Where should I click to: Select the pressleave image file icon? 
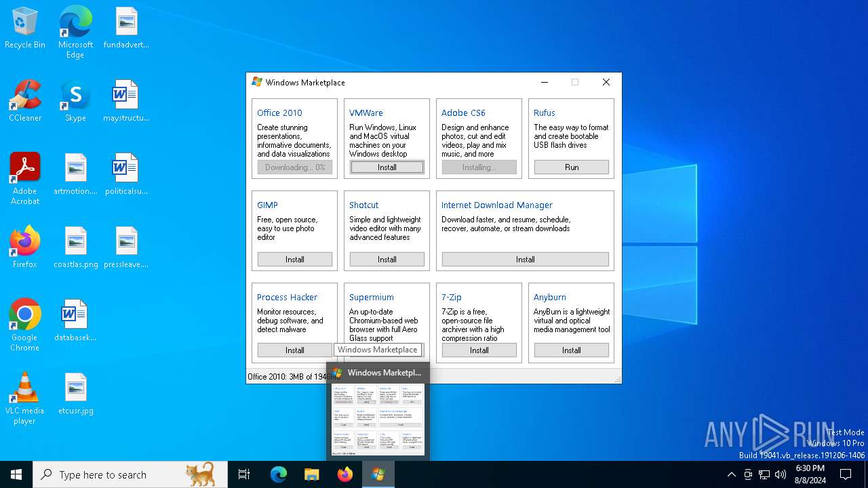(126, 248)
